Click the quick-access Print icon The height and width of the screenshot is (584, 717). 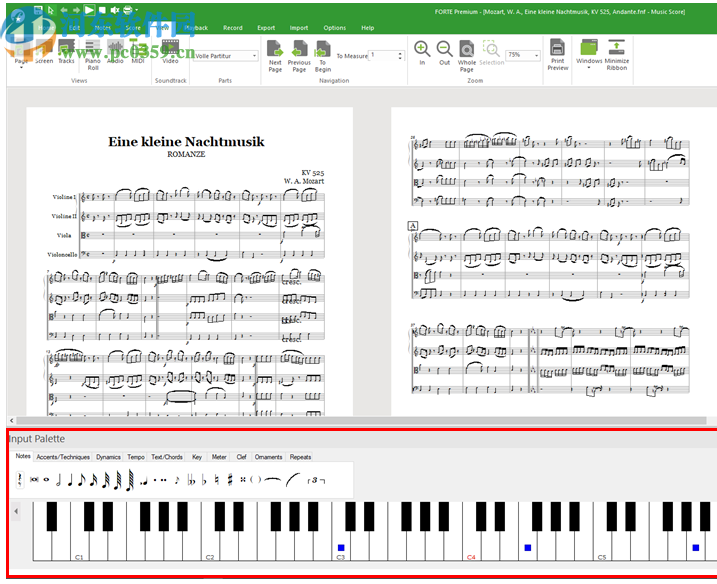[x=128, y=10]
